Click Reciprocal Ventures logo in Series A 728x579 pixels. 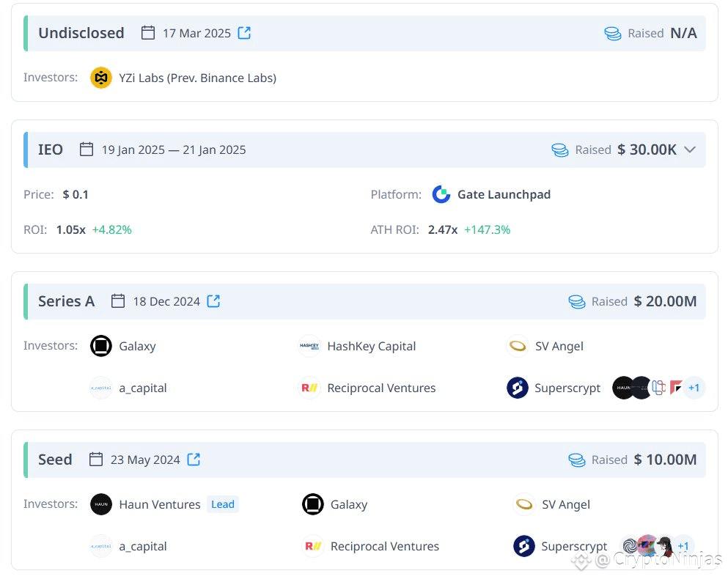point(309,388)
